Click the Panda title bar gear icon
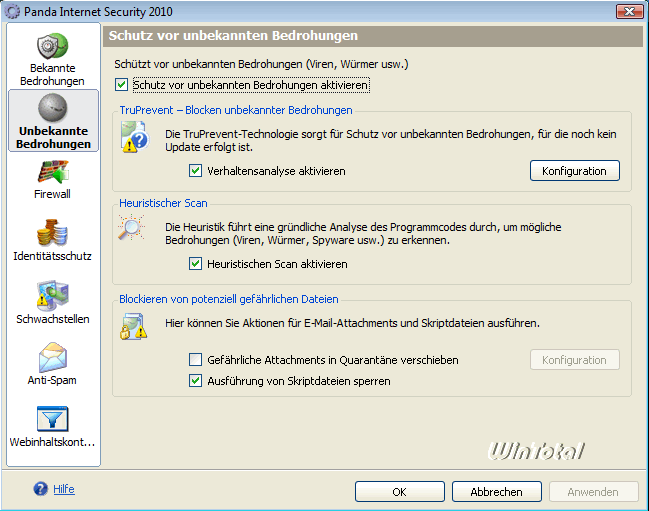The height and width of the screenshot is (511, 649). pyautogui.click(x=12, y=12)
